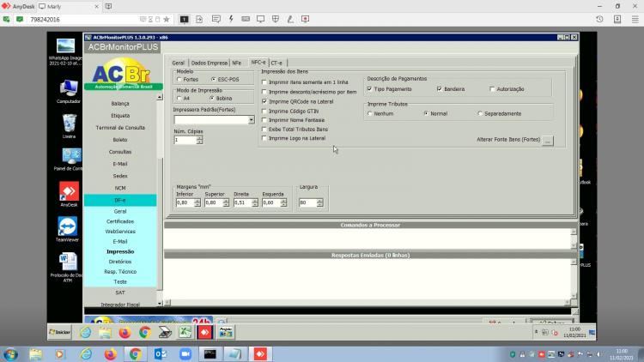Viewport: 644px width, 362px height.
Task: Click the AnyDesk actions lightning bolt icon
Action: pos(231,19)
